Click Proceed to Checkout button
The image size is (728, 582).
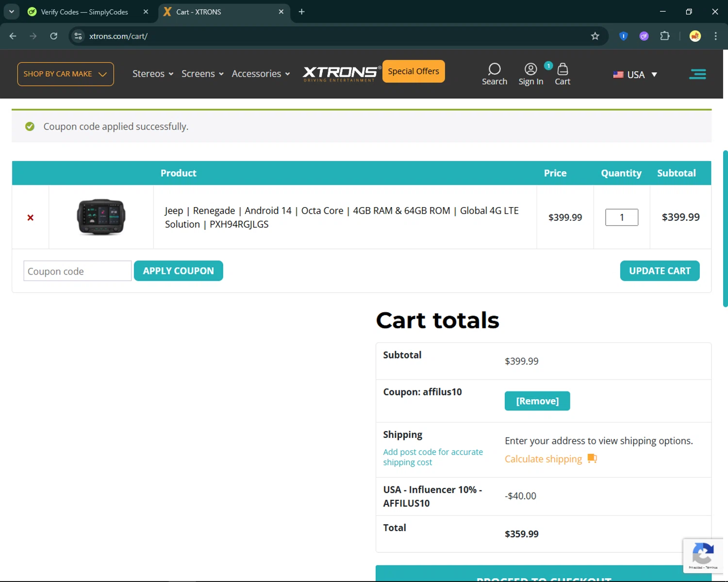click(544, 574)
